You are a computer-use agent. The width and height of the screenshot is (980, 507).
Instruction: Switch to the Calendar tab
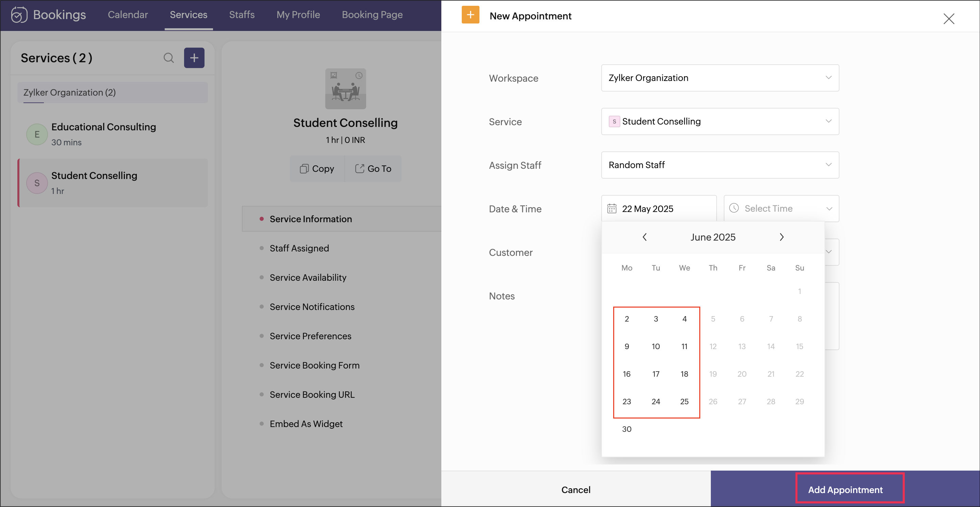pyautogui.click(x=128, y=15)
